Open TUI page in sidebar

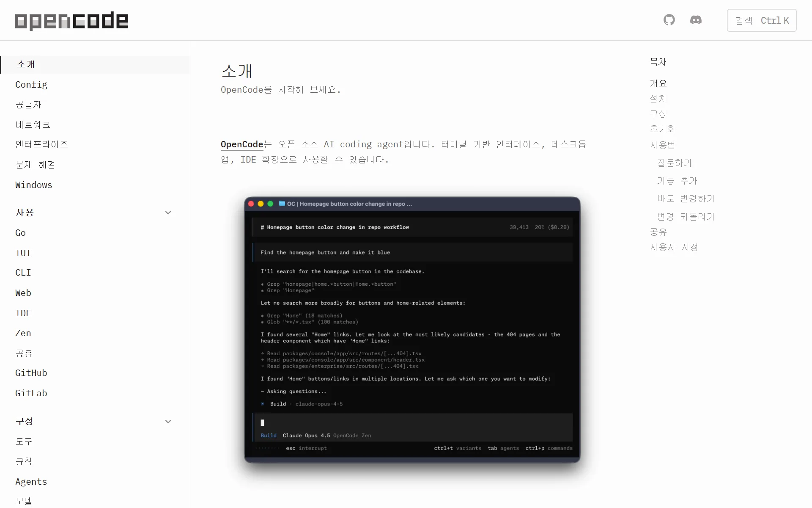tap(23, 253)
